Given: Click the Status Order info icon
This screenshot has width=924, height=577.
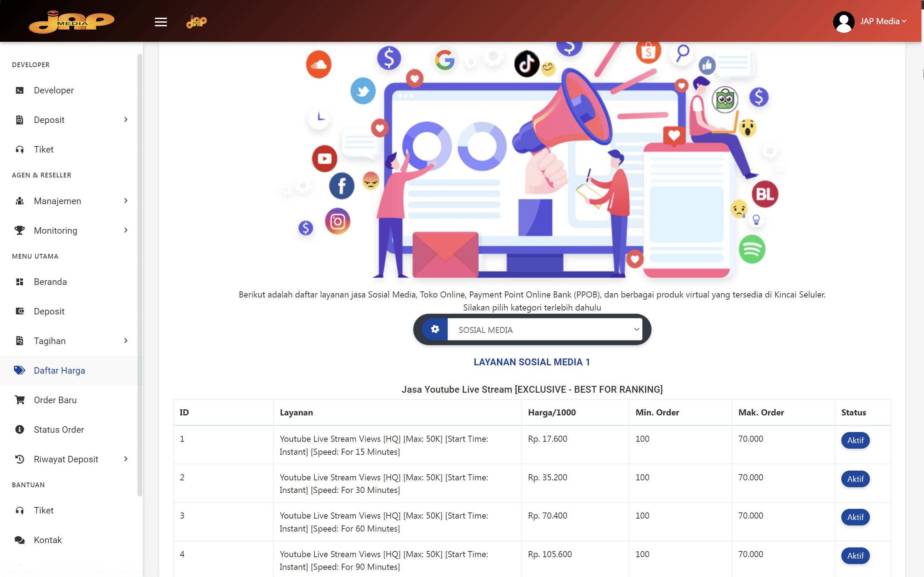Looking at the screenshot, I should (19, 429).
